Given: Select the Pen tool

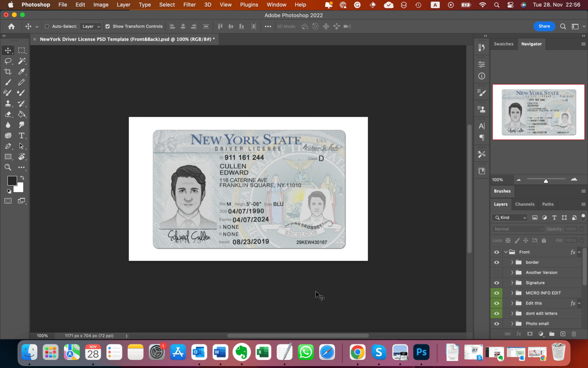Looking at the screenshot, I should pos(8,146).
